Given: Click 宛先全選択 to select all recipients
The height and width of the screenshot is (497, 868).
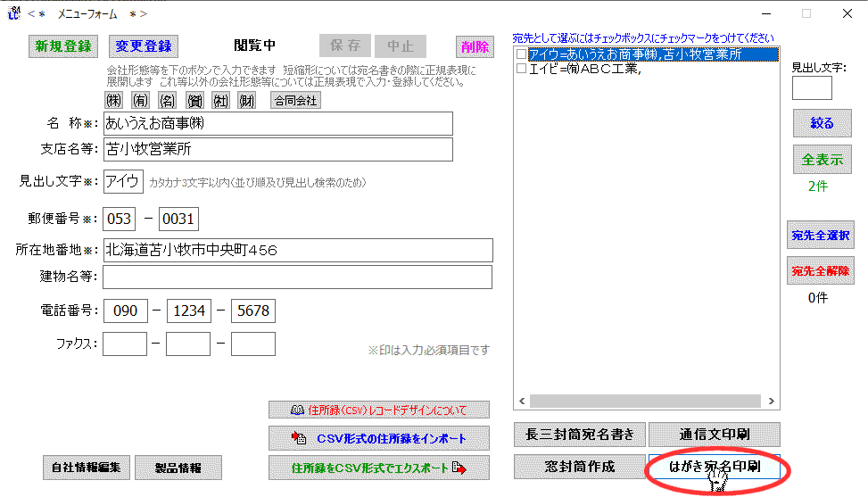Looking at the screenshot, I should tap(820, 236).
